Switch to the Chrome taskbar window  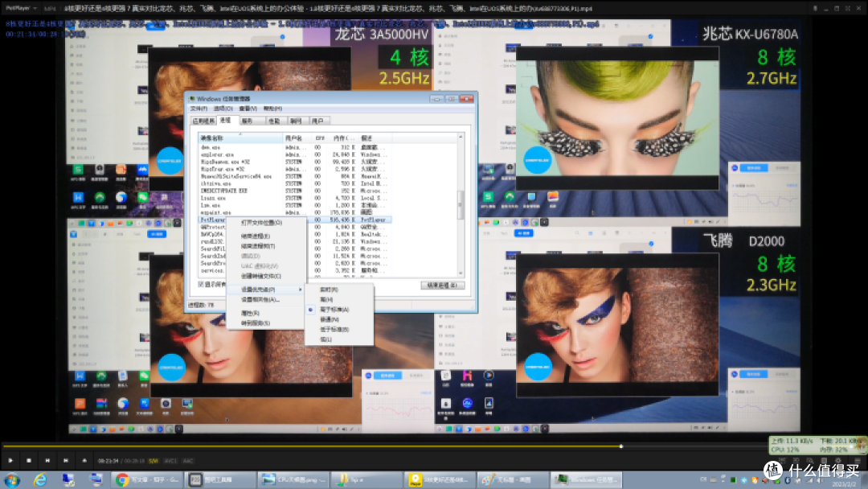(147, 479)
